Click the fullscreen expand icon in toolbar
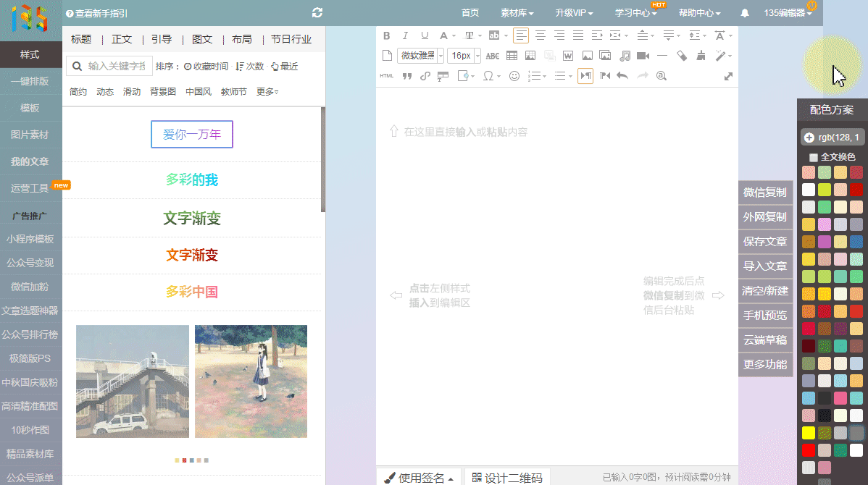 [728, 76]
